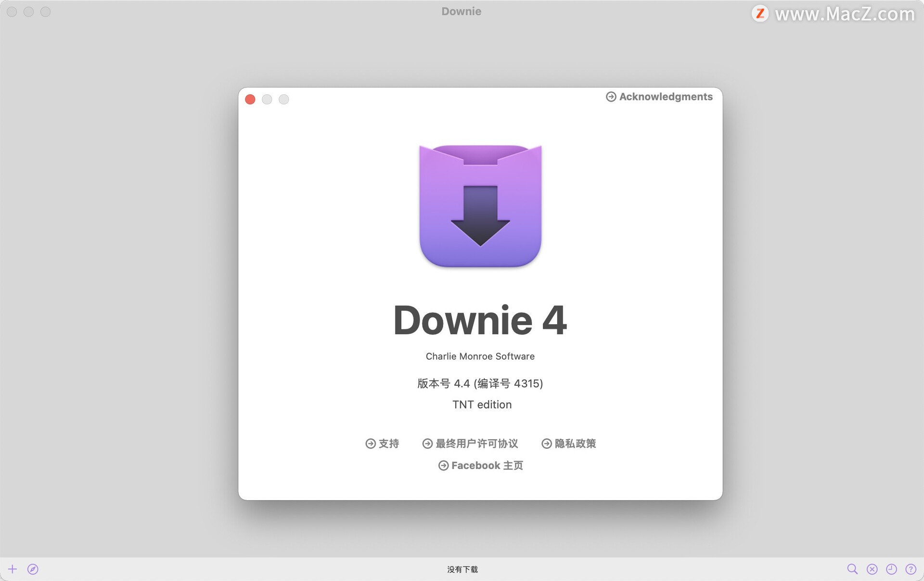Open the Facebook 主页 link
The width and height of the screenshot is (924, 581).
(x=481, y=466)
